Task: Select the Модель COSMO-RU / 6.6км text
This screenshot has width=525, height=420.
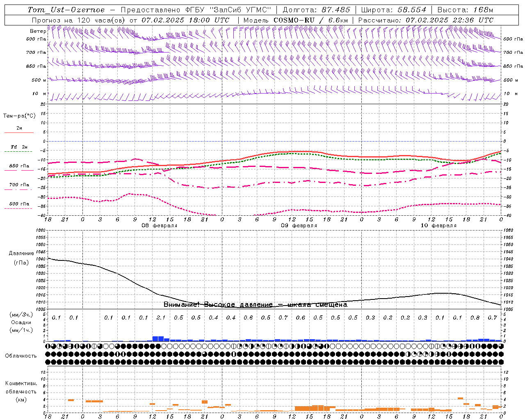Action: (x=296, y=20)
